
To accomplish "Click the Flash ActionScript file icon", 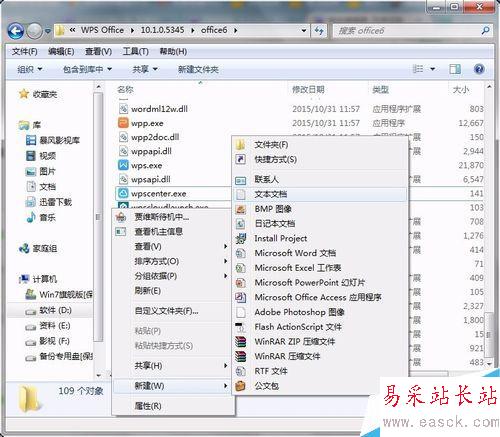I will pos(240,327).
